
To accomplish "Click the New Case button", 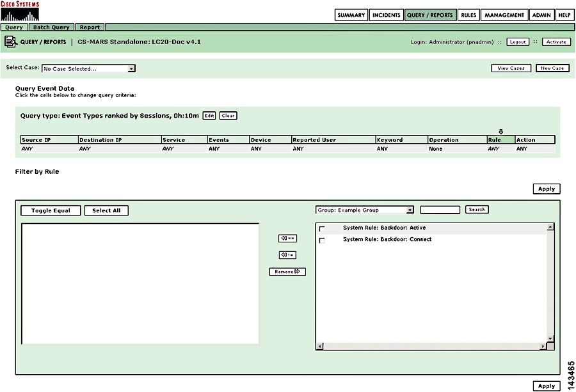I will [552, 68].
